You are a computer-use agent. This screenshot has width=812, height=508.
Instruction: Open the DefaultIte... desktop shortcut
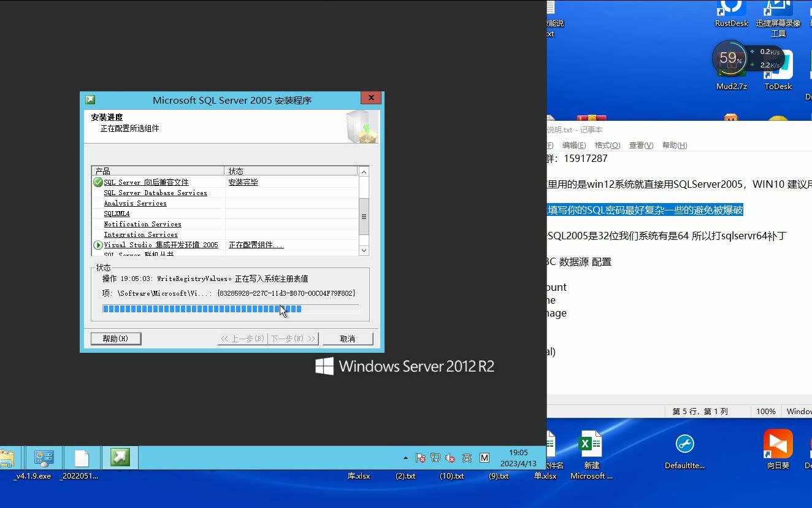(684, 450)
